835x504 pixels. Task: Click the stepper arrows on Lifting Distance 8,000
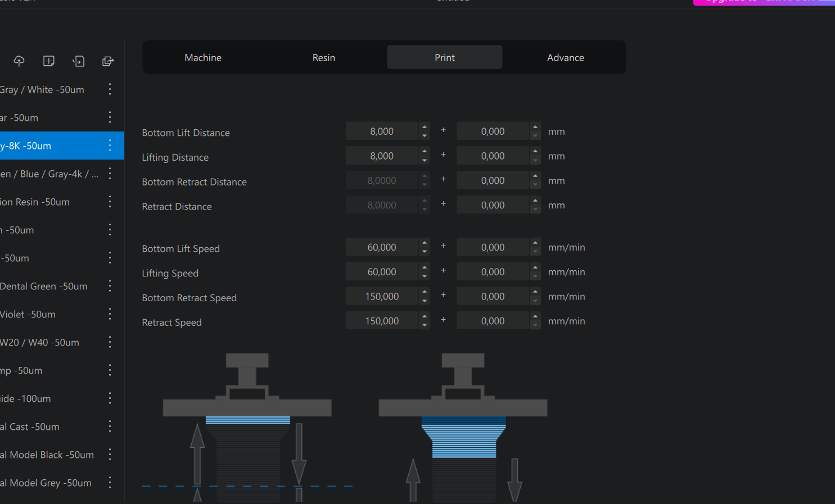tap(425, 156)
